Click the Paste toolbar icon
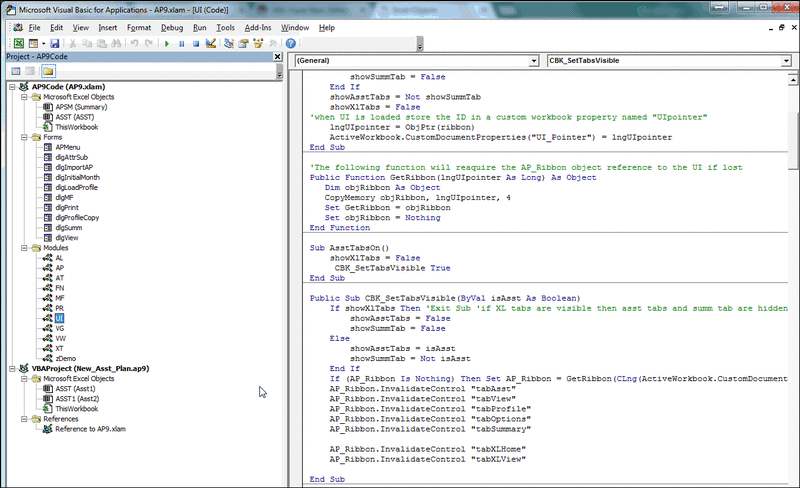 (x=102, y=43)
